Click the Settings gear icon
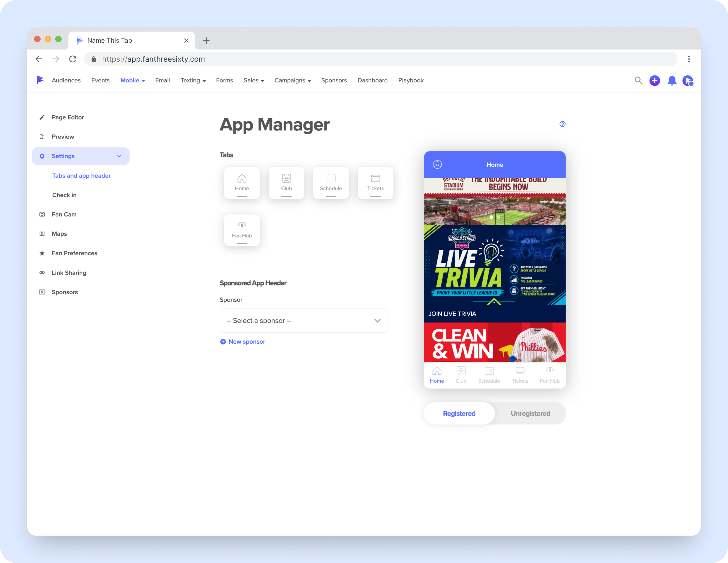728x563 pixels. (x=42, y=156)
